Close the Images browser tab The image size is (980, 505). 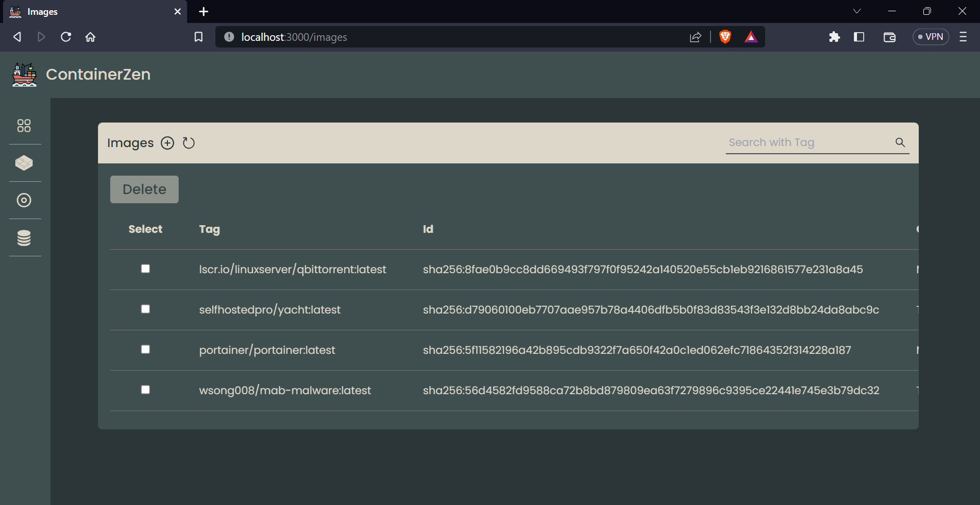[178, 11]
